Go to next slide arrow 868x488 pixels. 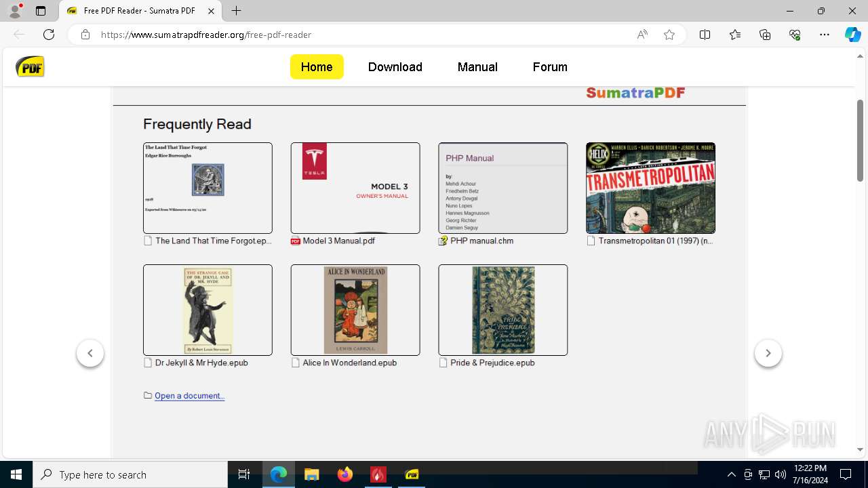pyautogui.click(x=768, y=353)
